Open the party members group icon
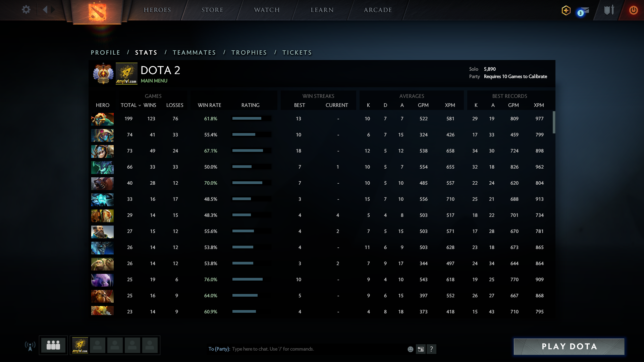Screen dimensions: 644x362 53,345
